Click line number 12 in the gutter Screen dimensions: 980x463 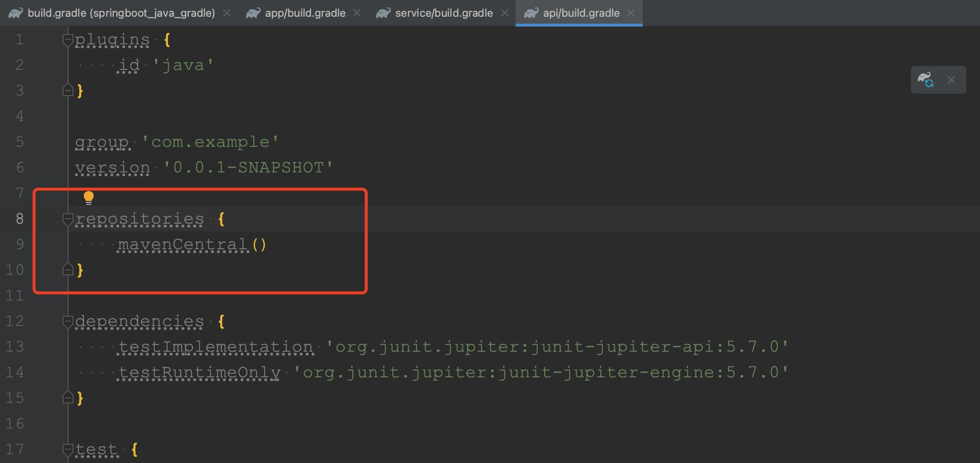pos(15,321)
